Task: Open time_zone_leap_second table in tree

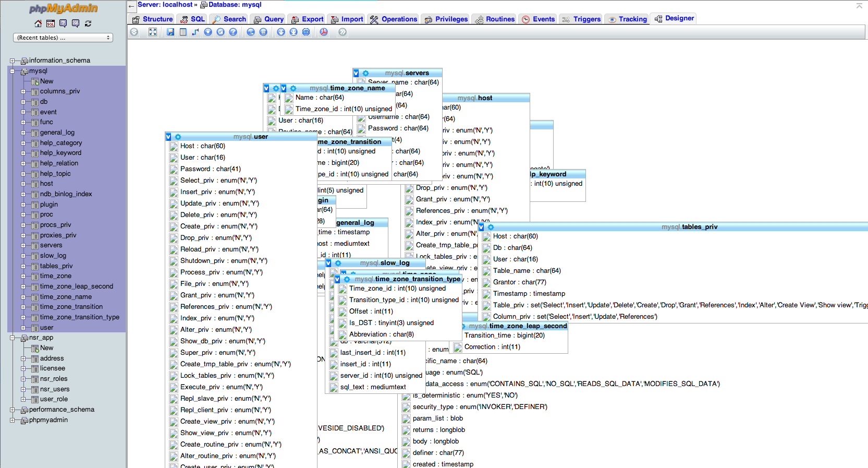Action: click(77, 286)
